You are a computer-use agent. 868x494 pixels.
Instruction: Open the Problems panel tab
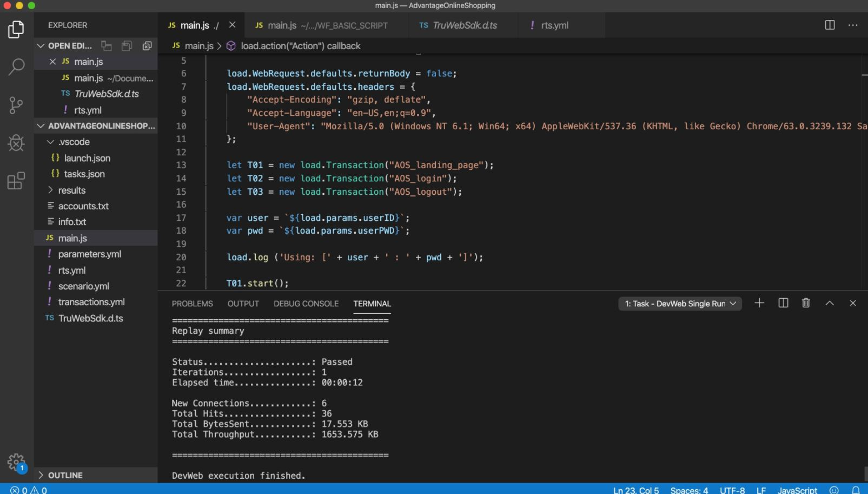(193, 304)
